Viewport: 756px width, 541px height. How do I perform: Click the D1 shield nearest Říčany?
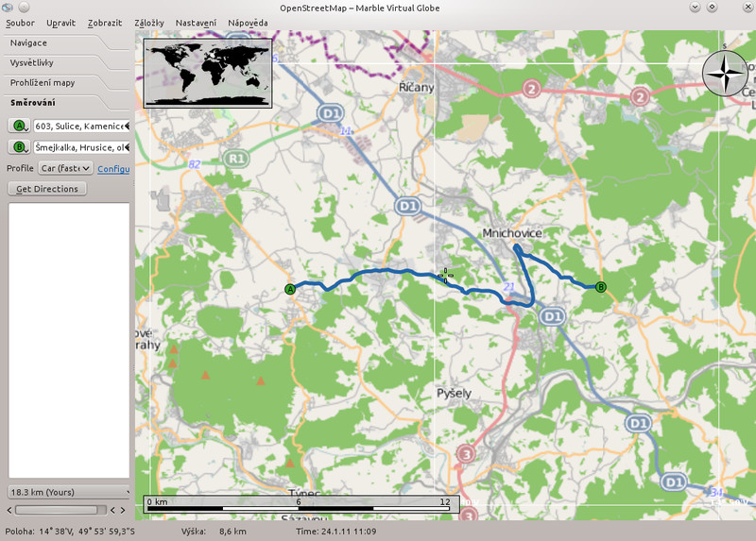click(x=330, y=113)
